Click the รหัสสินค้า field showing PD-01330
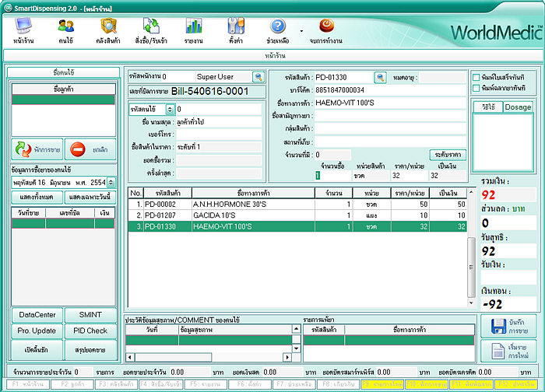The image size is (545, 392). (x=344, y=77)
